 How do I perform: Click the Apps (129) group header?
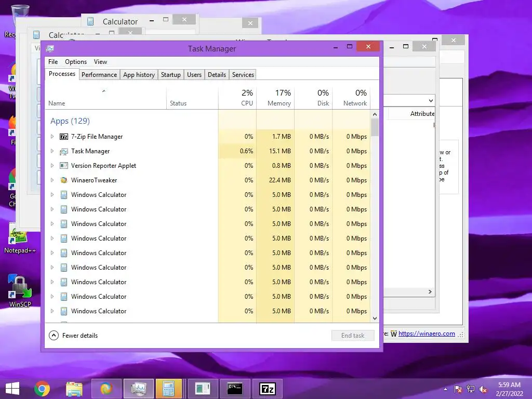[70, 121]
